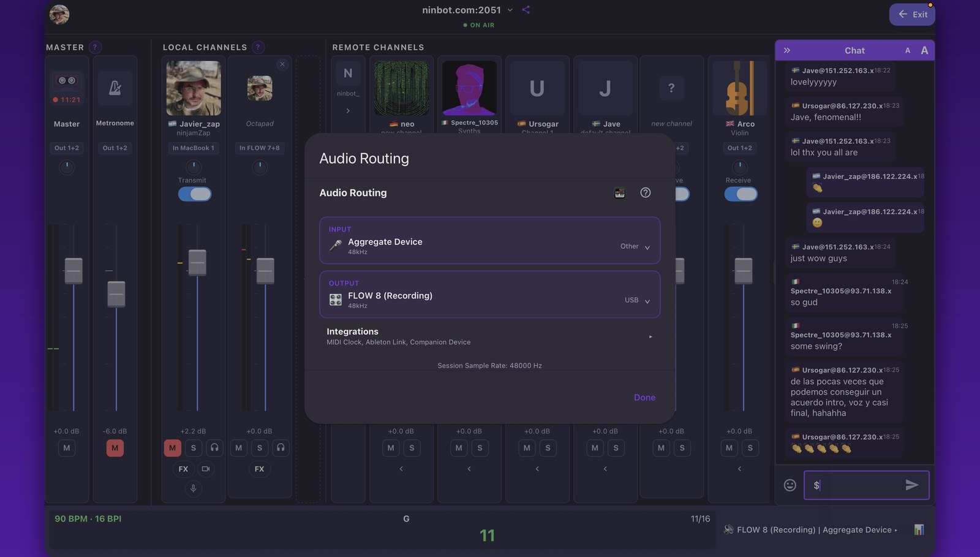Viewport: 980px width, 557px height.
Task: Click the Exit button
Action: tap(912, 14)
